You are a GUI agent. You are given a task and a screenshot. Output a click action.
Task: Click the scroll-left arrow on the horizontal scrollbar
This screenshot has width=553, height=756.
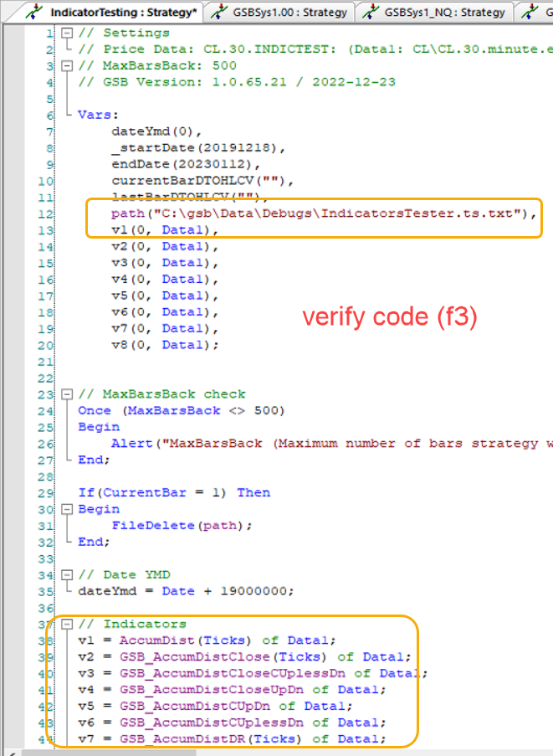pos(10,750)
